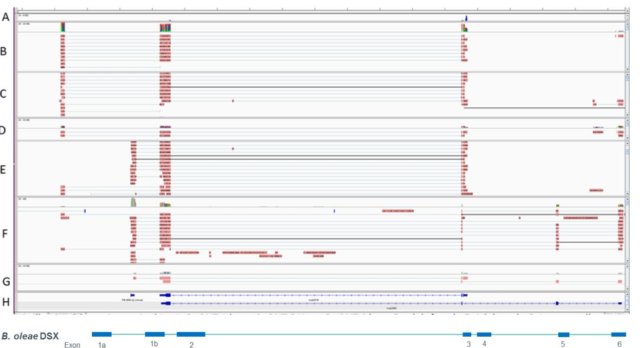The height and width of the screenshot is (348, 644).
Task: Click the scrollbar thumb in track B
Action: [628, 29]
